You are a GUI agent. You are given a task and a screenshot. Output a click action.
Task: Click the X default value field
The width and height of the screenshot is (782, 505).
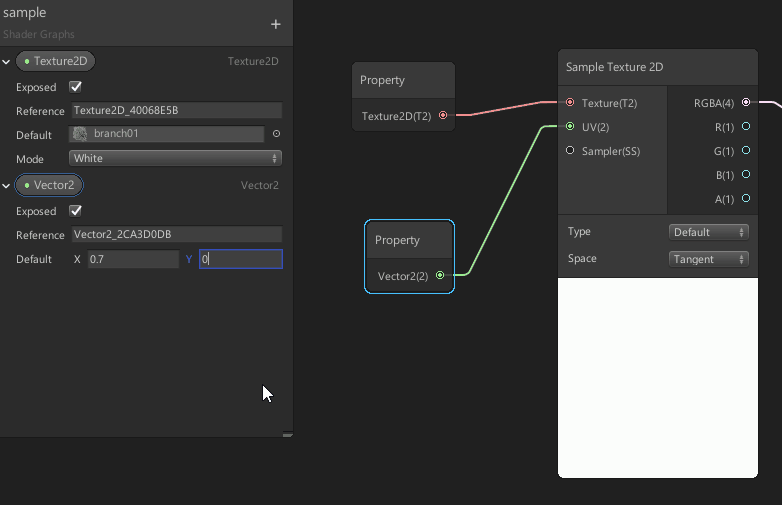(133, 259)
